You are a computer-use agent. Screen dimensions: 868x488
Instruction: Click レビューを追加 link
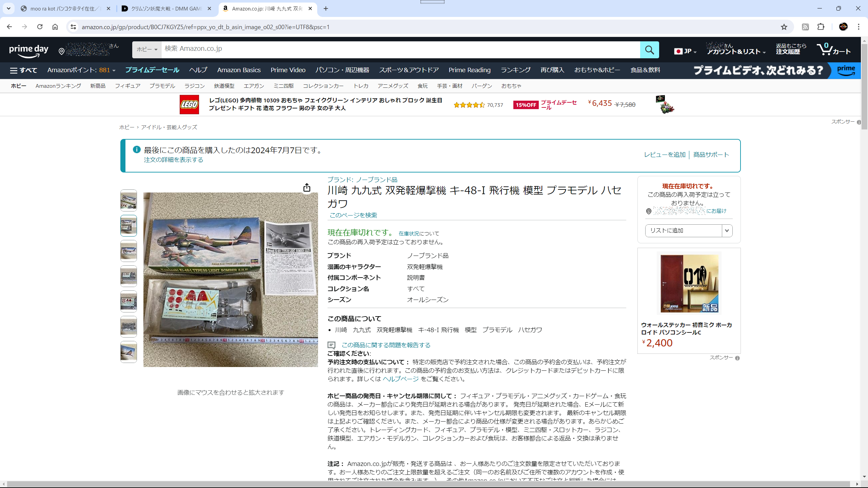[665, 155]
